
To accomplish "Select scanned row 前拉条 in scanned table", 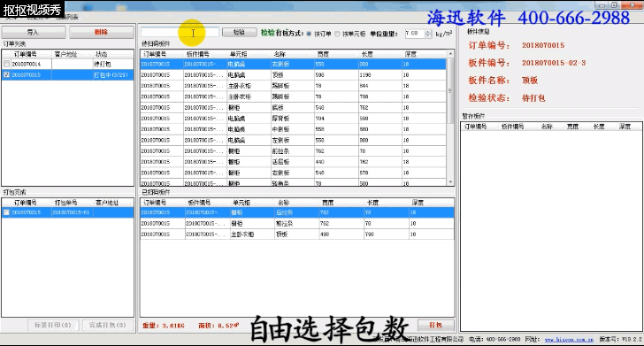I will click(297, 224).
